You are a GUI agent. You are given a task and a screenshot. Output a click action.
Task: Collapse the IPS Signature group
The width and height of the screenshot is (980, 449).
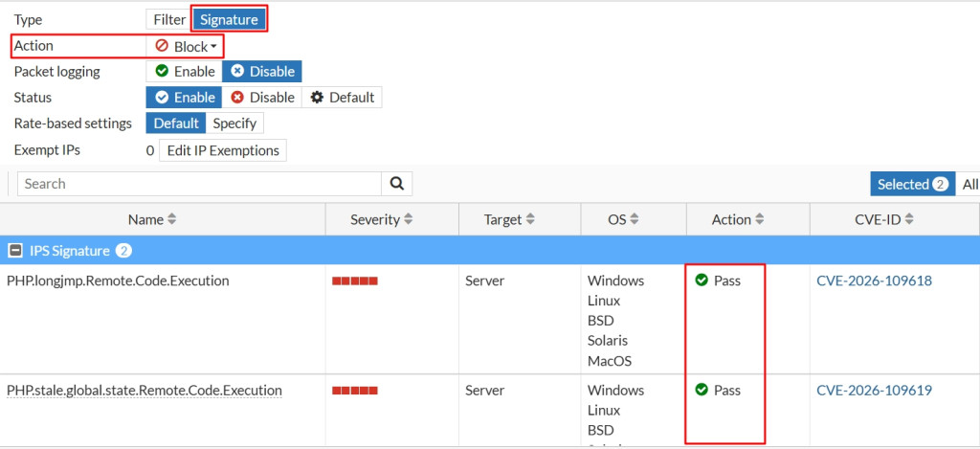[x=14, y=251]
